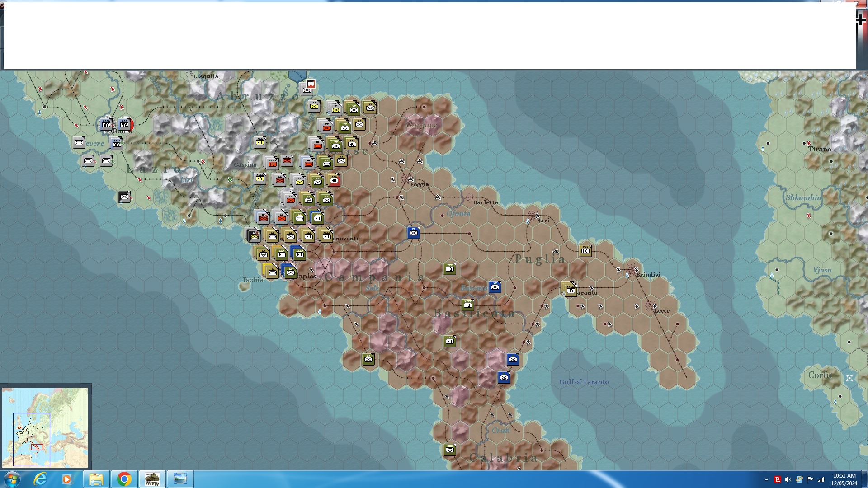The width and height of the screenshot is (868, 488).
Task: Open the WITW game taskbar button
Action: (x=152, y=479)
